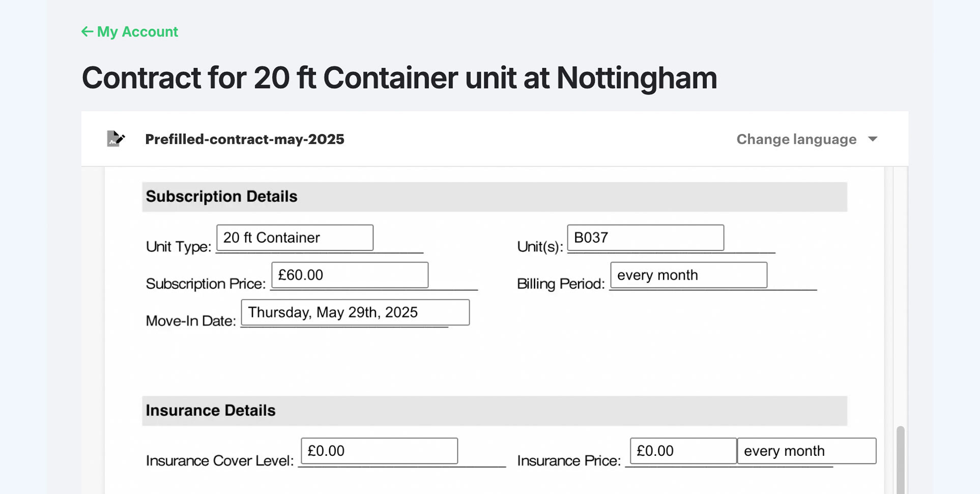Click the back arrow beside My Account
This screenshot has width=980, height=494.
click(x=87, y=32)
